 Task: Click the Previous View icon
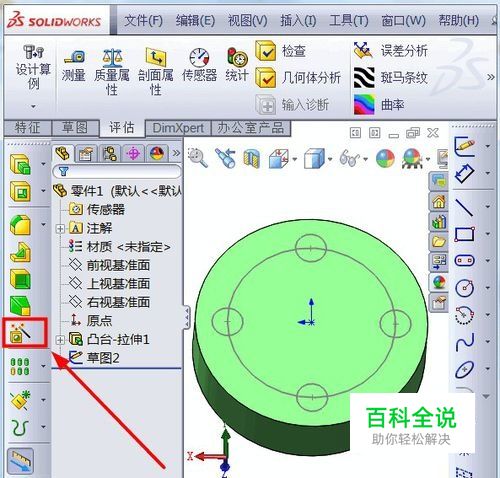(226, 158)
